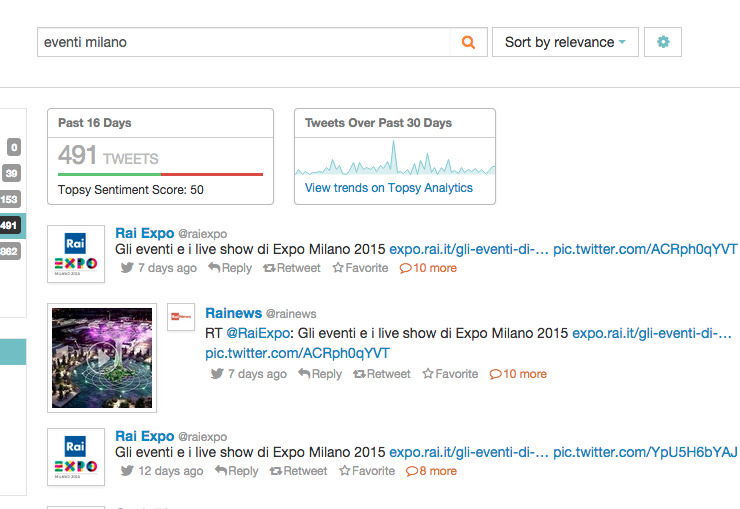Click Twitter bird icon on first Rai Expo tweet
740x509 pixels.
point(127,268)
